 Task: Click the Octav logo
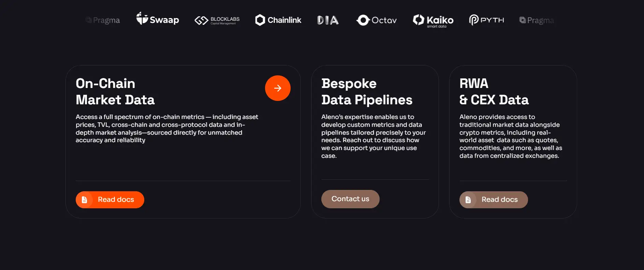click(x=377, y=20)
